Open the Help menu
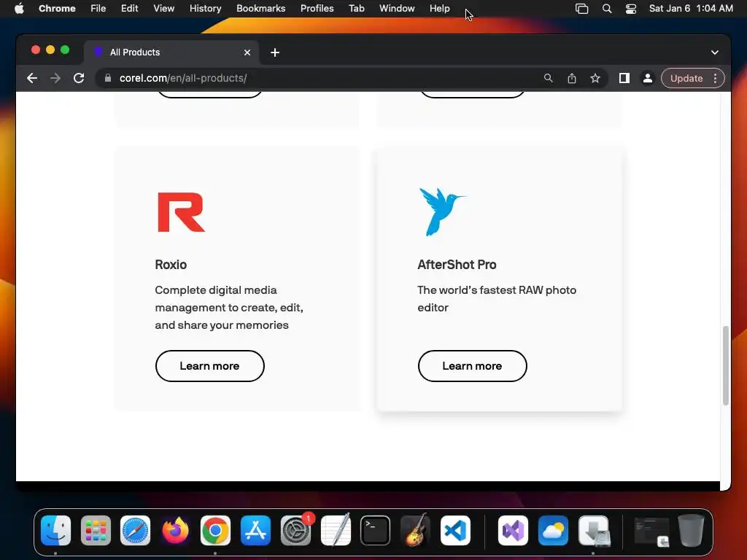747x560 pixels. point(439,9)
